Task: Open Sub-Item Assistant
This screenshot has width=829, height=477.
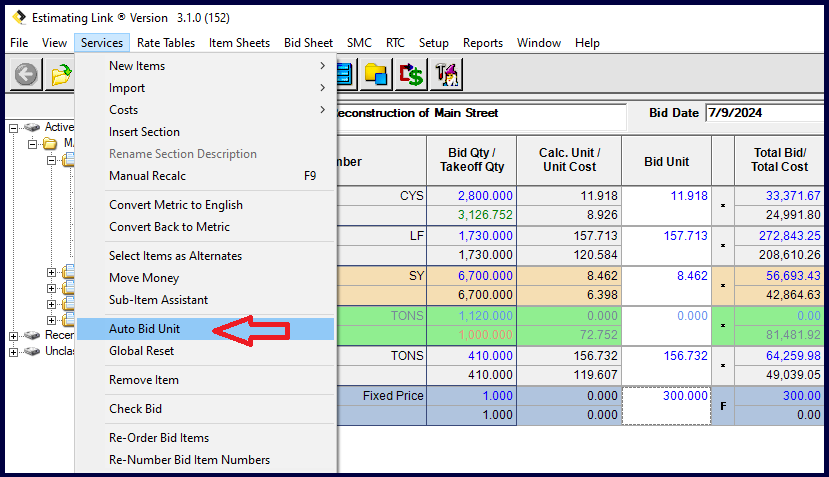Action: tap(206, 299)
